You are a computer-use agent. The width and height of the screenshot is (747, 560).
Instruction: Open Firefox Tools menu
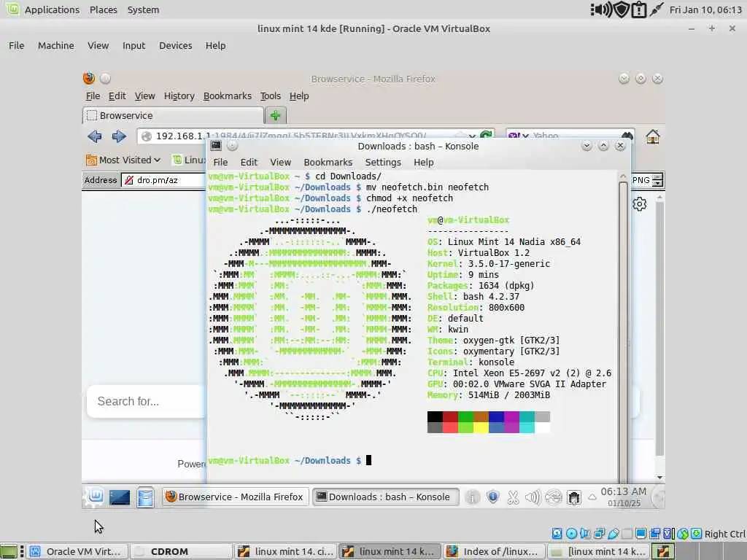tap(270, 96)
